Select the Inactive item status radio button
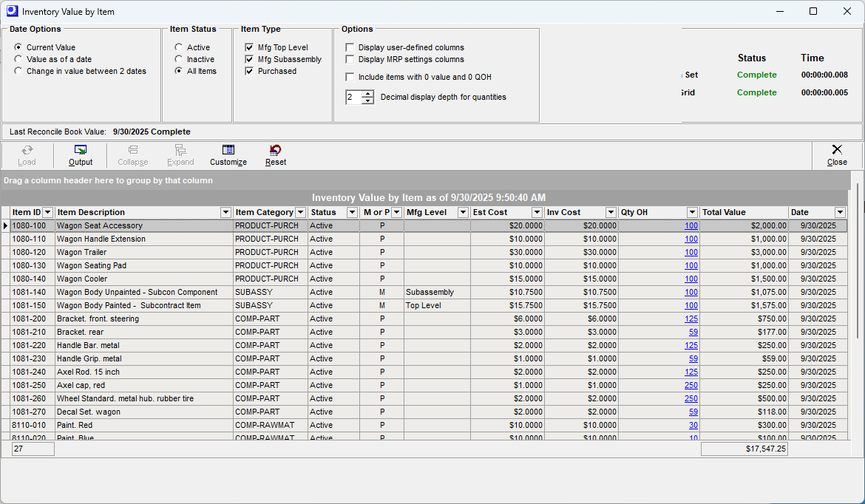Image resolution: width=865 pixels, height=504 pixels. tap(177, 59)
